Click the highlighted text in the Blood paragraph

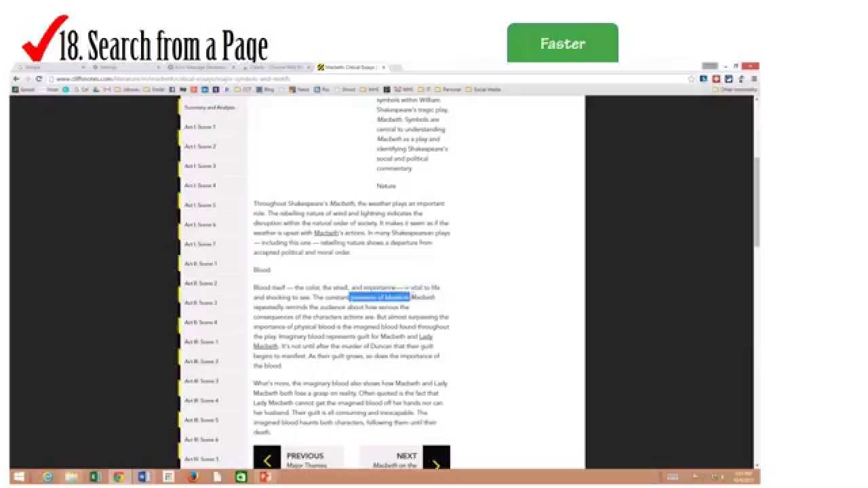[x=380, y=298]
